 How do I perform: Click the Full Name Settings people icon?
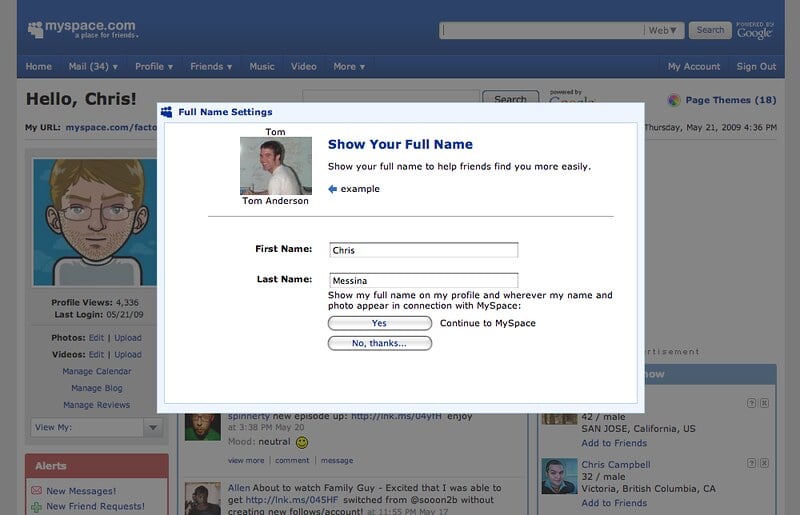[166, 112]
